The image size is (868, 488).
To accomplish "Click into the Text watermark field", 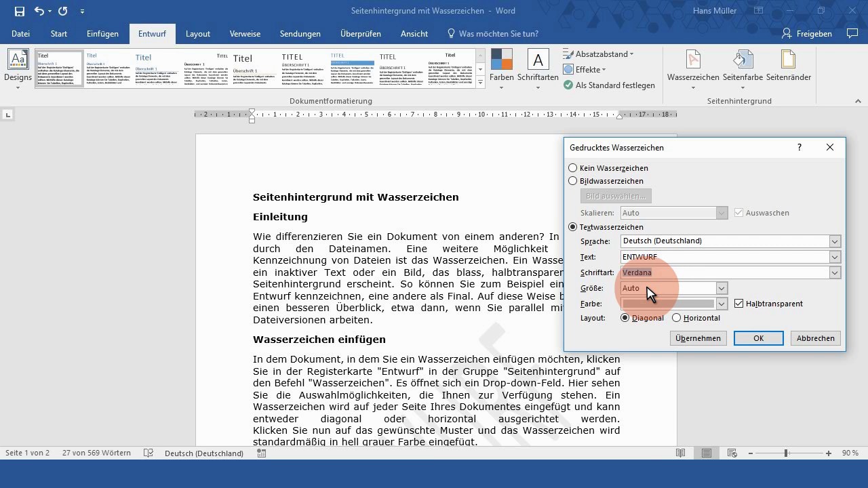I will 724,257.
